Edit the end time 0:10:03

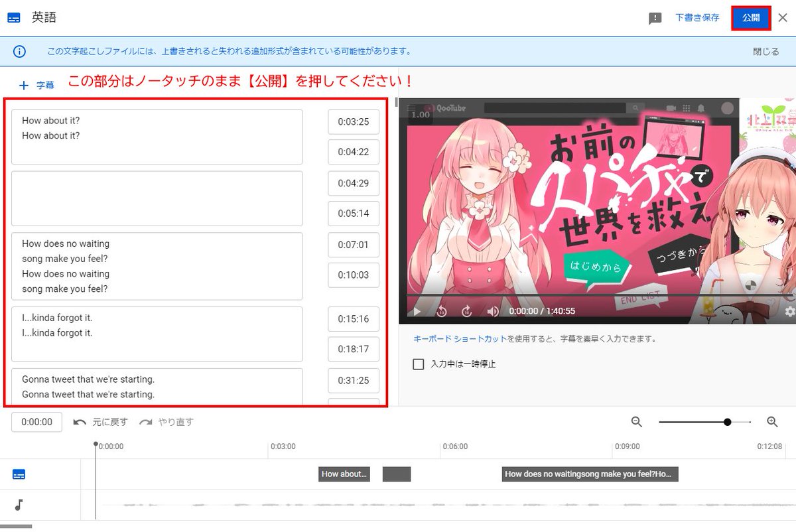click(354, 275)
